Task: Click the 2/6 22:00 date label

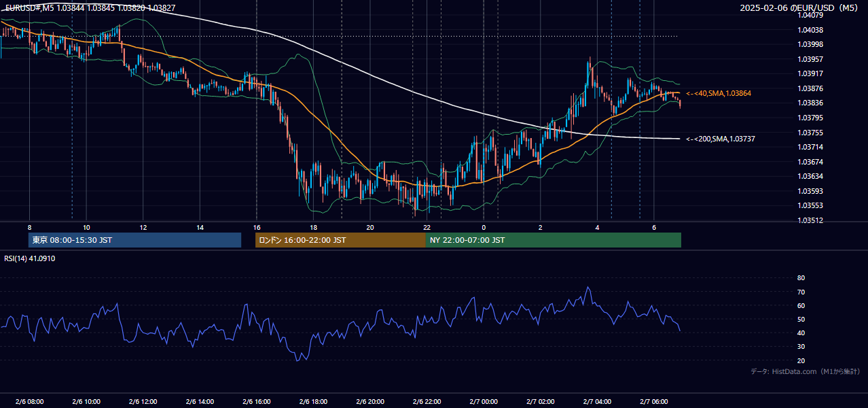Action: (427, 401)
